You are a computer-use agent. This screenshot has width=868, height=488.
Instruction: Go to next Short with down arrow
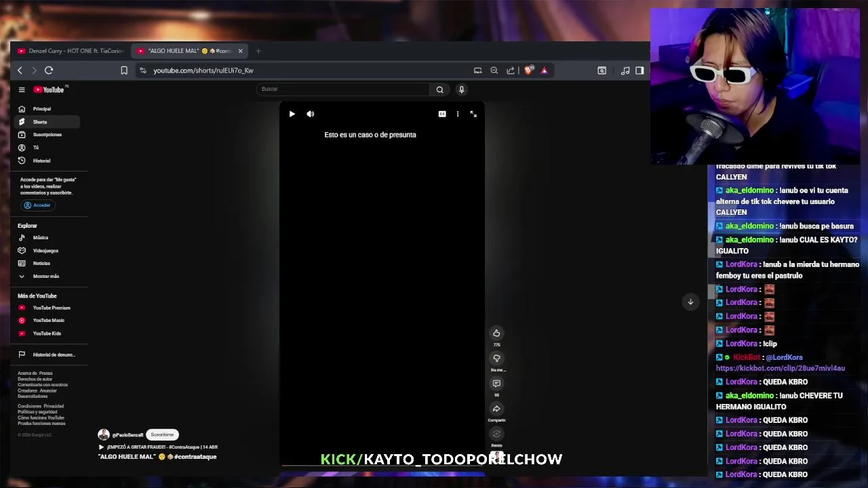pos(690,302)
